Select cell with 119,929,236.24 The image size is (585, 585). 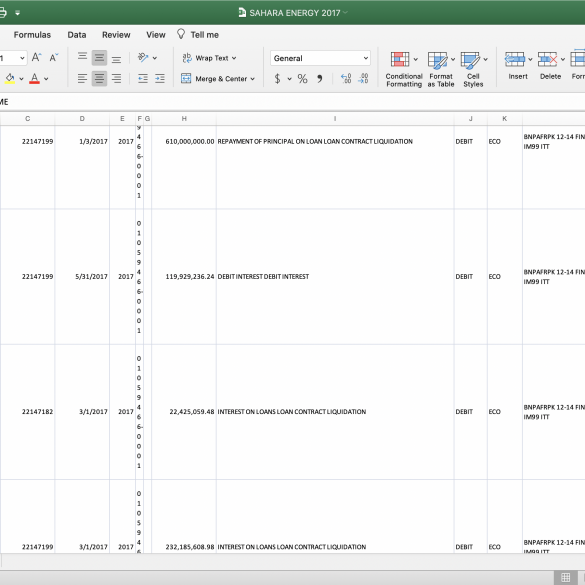[x=184, y=276]
